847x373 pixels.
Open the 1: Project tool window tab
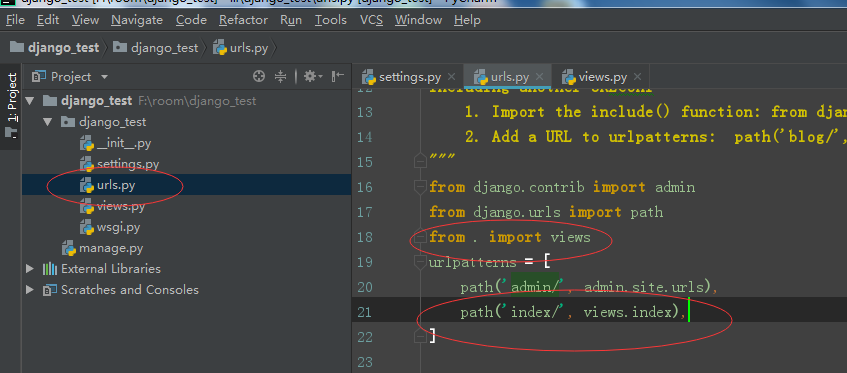coord(12,105)
